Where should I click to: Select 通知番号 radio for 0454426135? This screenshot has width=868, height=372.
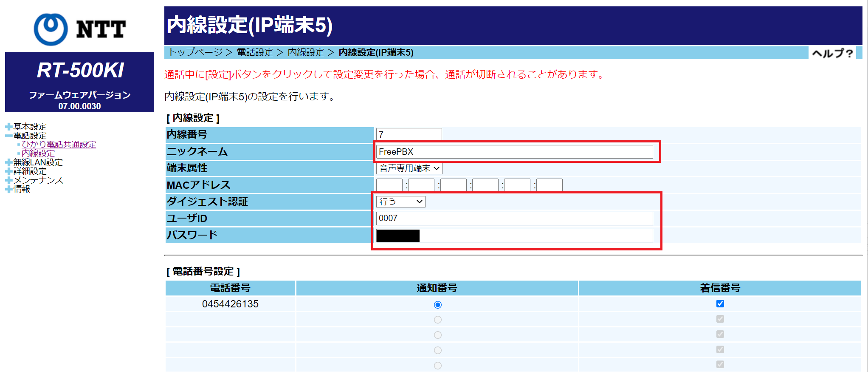(438, 305)
